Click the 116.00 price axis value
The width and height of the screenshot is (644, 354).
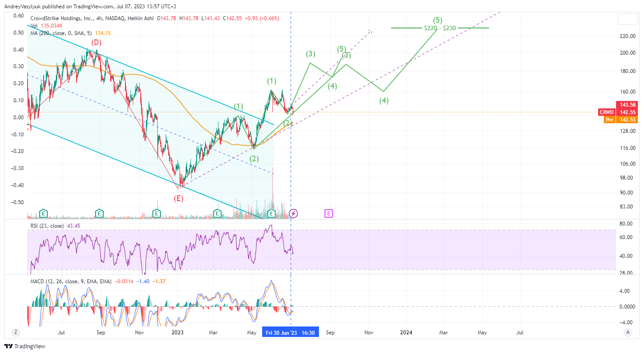(627, 148)
